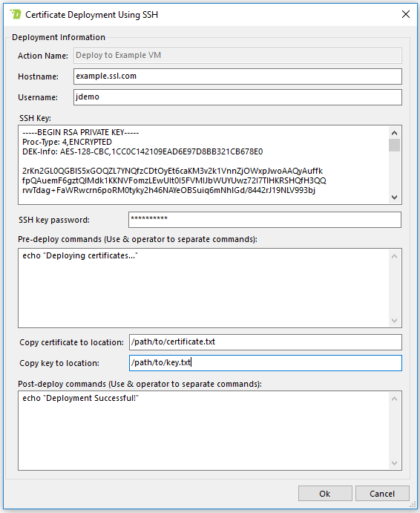The height and width of the screenshot is (513, 420).
Task: Click the Username field containing jdemo
Action: tap(237, 97)
